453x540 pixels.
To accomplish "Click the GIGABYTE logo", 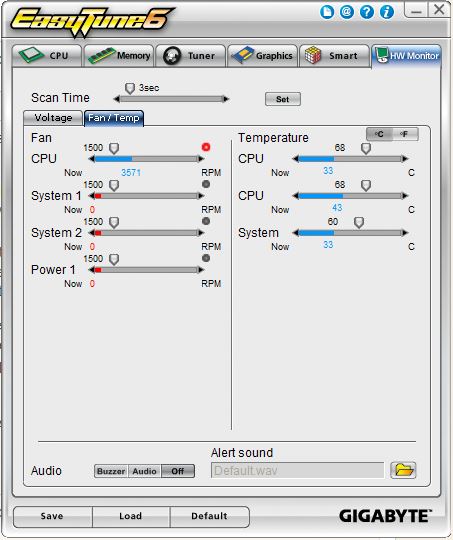I will click(x=385, y=516).
